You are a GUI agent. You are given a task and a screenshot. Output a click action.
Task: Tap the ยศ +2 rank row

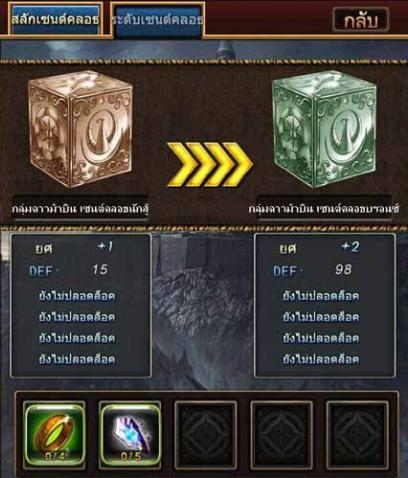[x=319, y=248]
